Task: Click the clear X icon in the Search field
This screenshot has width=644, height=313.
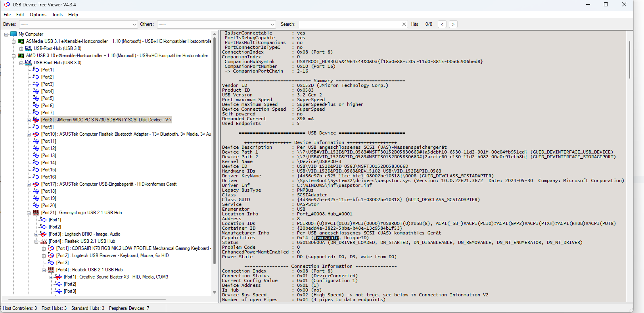Action: (404, 24)
